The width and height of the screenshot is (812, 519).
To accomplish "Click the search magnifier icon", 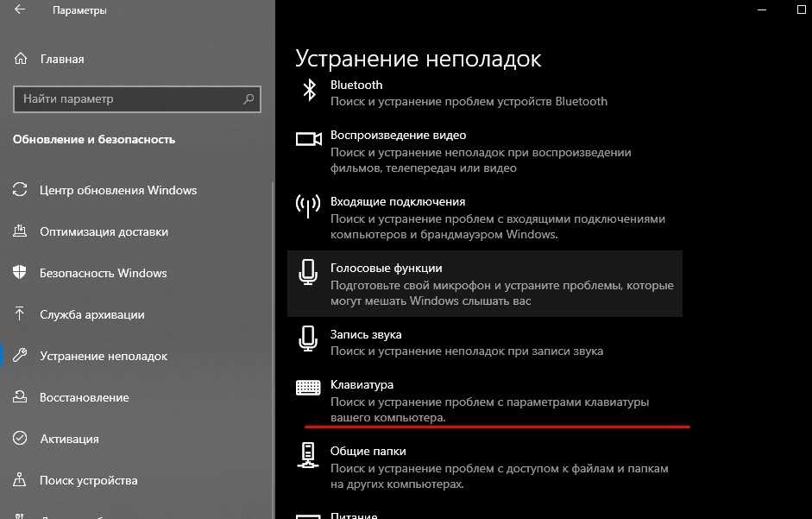I will [x=249, y=98].
